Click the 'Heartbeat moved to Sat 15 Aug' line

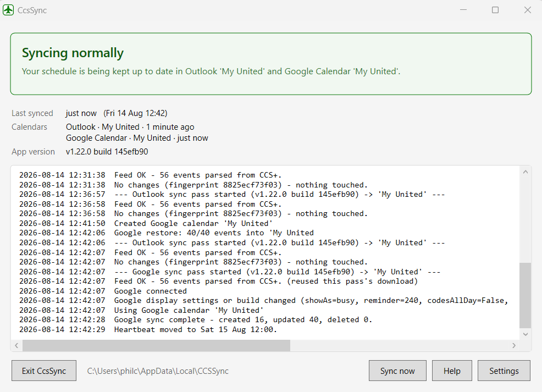[148, 329]
